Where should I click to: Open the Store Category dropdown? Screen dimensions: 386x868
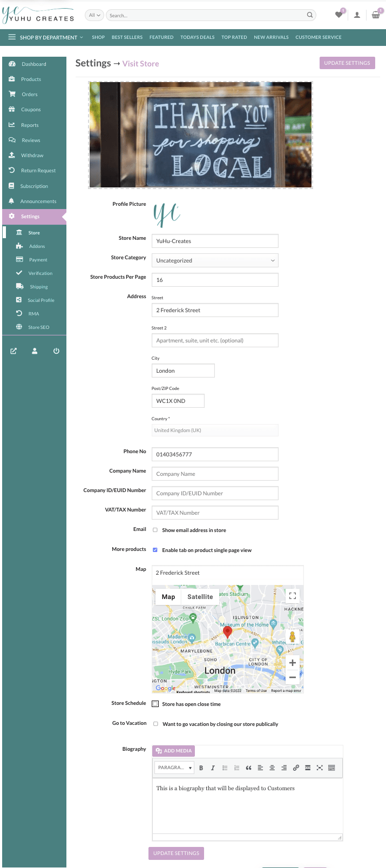(x=215, y=260)
